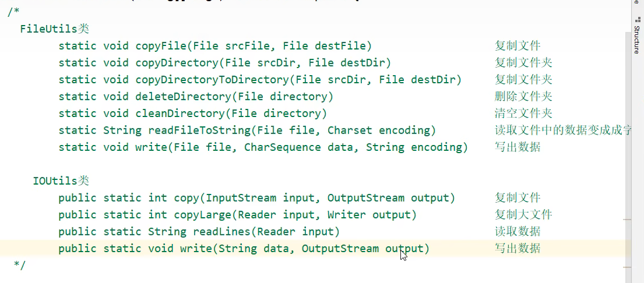Click 'write(File file, CharSequence data' line
Screen dimensions: 644x283
pyautogui.click(x=244, y=147)
